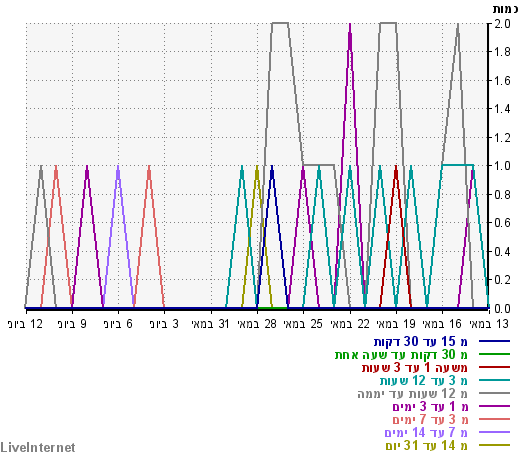Select legend label 'מ 3 עד 7 ימים'
Image resolution: width=520 pixels, height=457 pixels.
[x=430, y=419]
